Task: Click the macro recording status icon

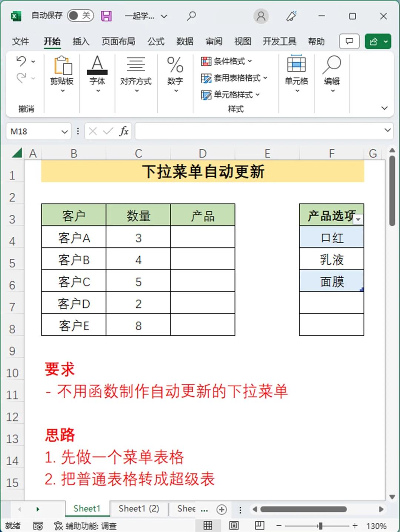Action: click(38, 526)
